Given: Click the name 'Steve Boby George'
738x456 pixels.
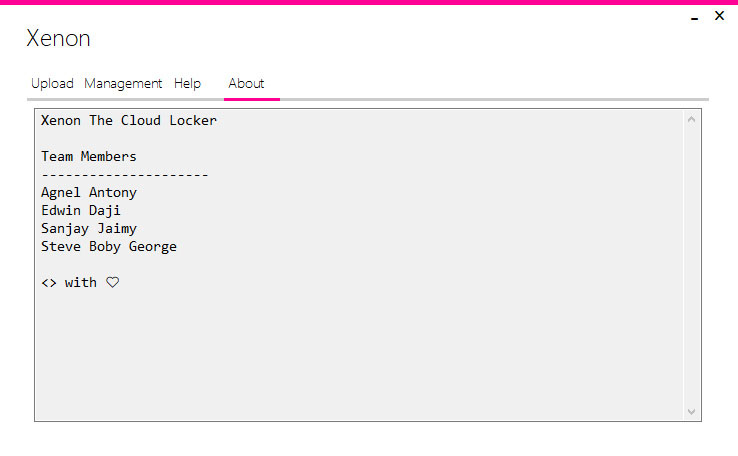Looking at the screenshot, I should click(109, 247).
